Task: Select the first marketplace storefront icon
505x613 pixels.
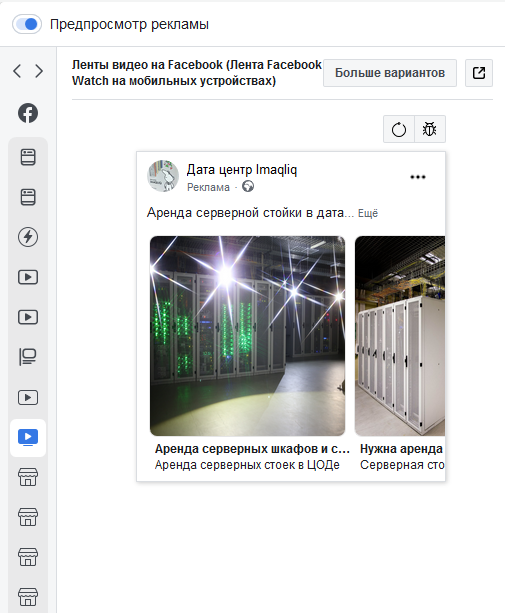Action: (28, 477)
